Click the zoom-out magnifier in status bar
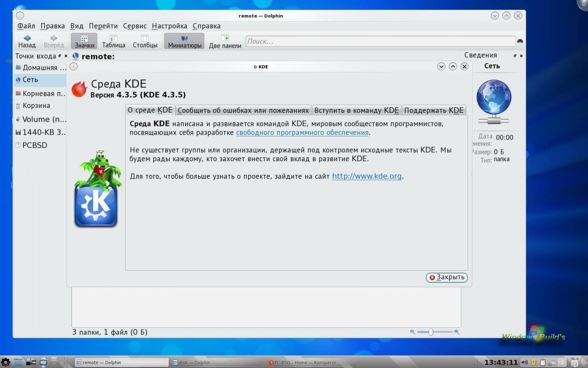 (x=413, y=332)
